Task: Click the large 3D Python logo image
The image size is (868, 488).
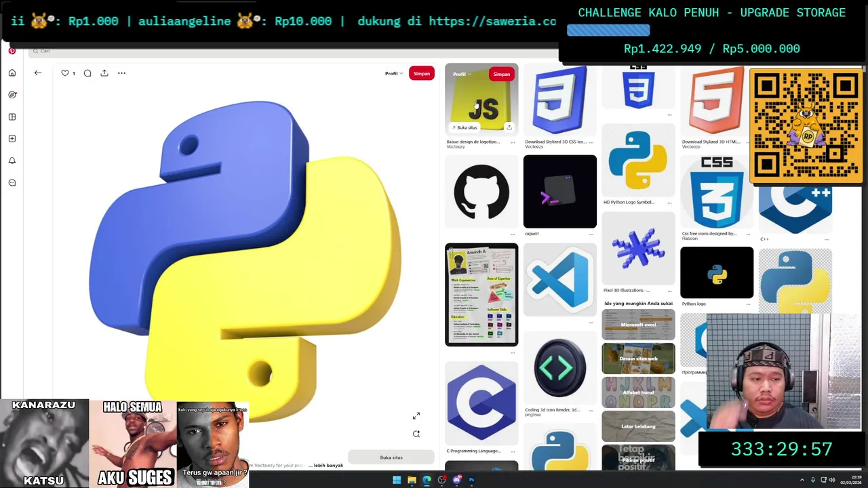Action: click(245, 261)
